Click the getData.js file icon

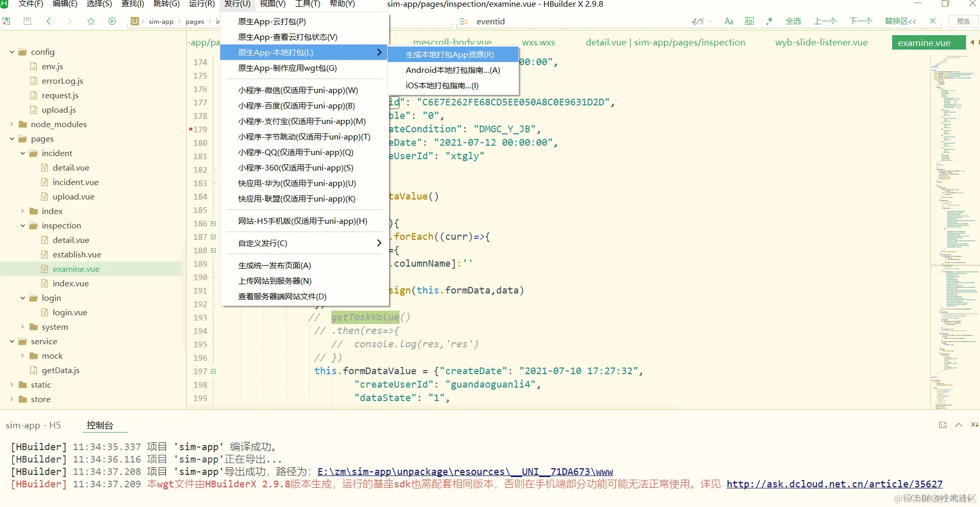coord(34,370)
